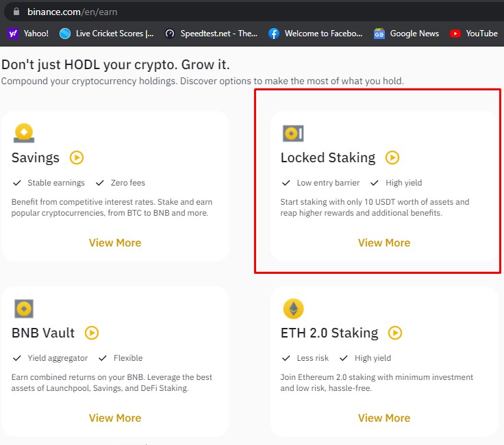The image size is (504, 445).
Task: Click View More under Locked Staking
Action: pos(384,243)
